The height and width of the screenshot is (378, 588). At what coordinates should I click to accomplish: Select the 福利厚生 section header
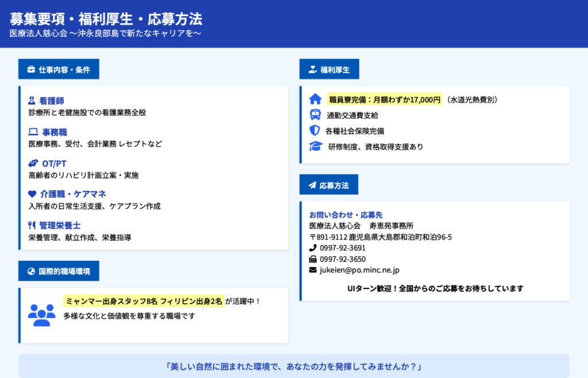pos(329,70)
